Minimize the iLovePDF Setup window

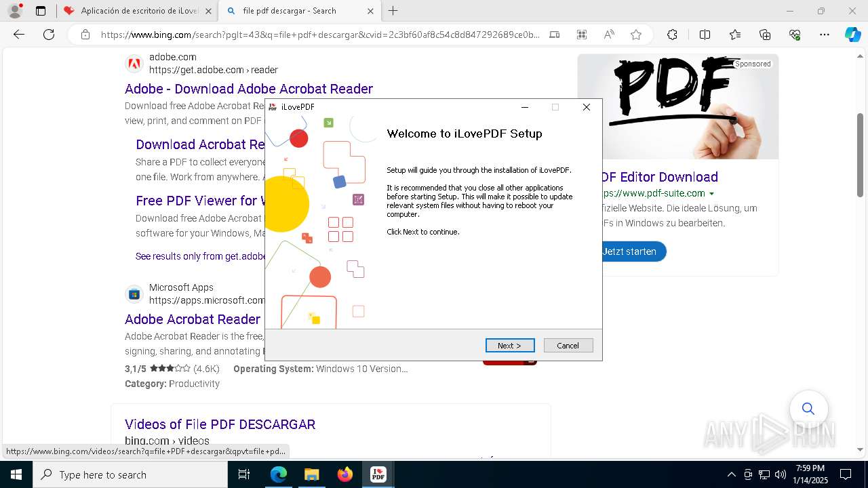pyautogui.click(x=525, y=107)
